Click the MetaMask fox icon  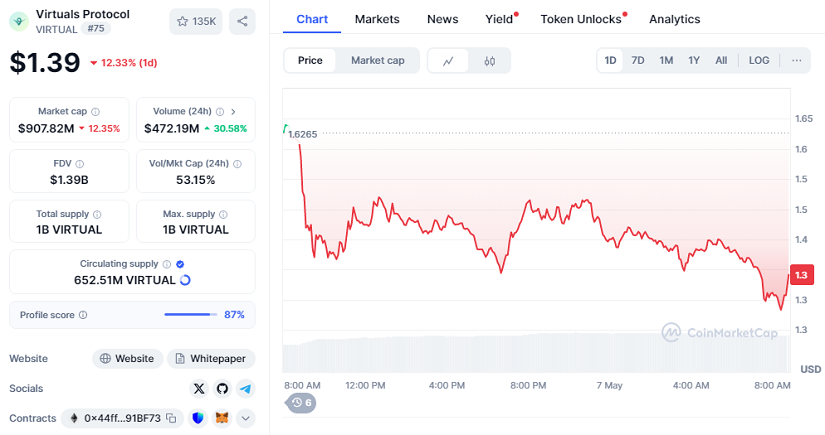click(x=222, y=418)
